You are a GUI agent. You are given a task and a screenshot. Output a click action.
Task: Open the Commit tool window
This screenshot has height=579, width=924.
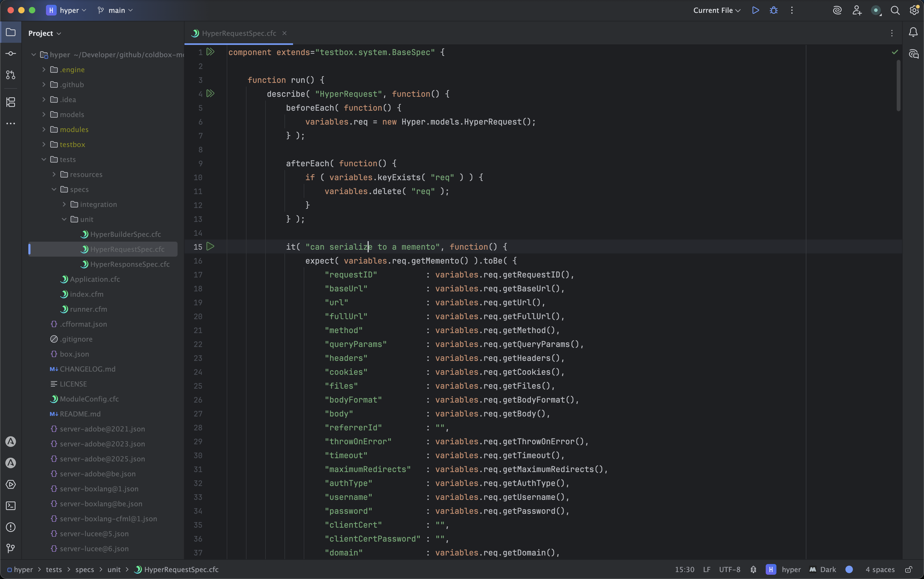11,54
